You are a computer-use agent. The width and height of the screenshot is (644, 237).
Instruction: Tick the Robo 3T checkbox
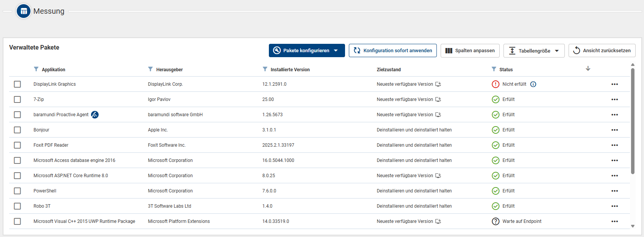click(18, 206)
